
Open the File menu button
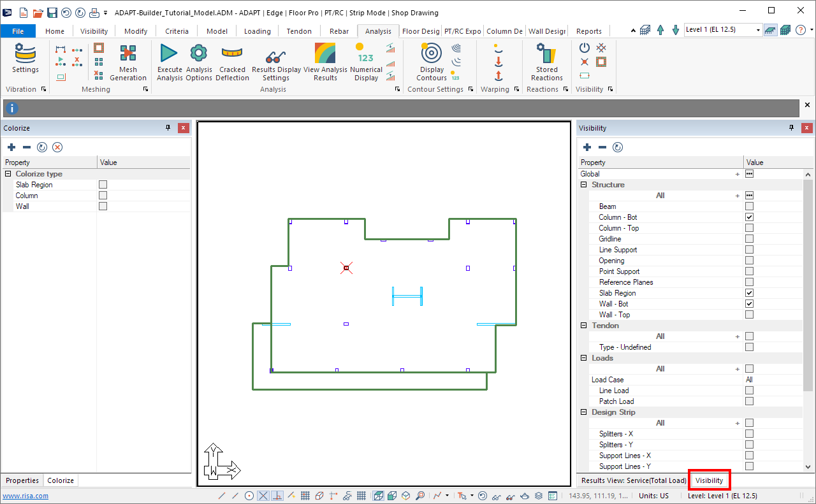pyautogui.click(x=18, y=31)
